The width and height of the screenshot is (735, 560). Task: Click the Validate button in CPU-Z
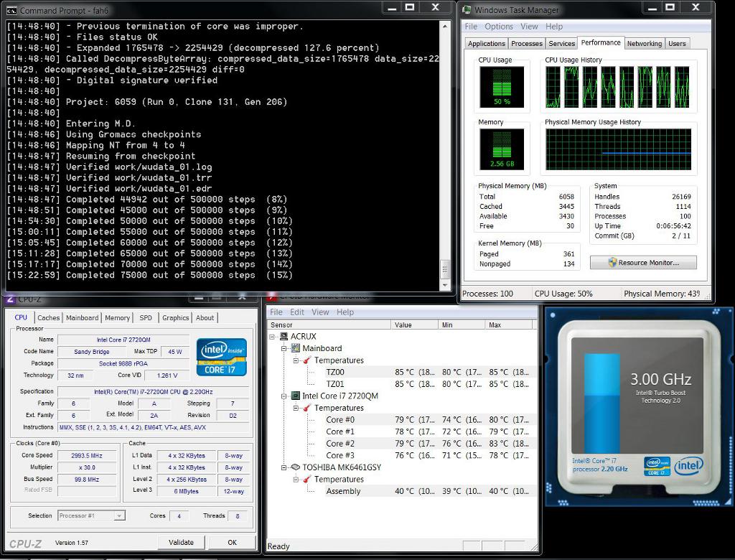pyautogui.click(x=181, y=542)
